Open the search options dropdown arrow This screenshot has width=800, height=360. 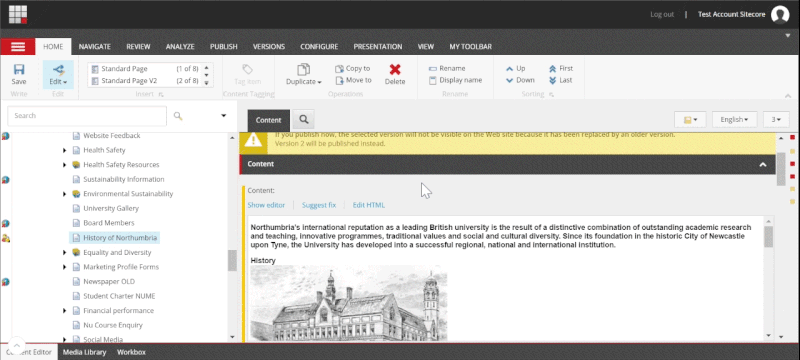point(223,116)
